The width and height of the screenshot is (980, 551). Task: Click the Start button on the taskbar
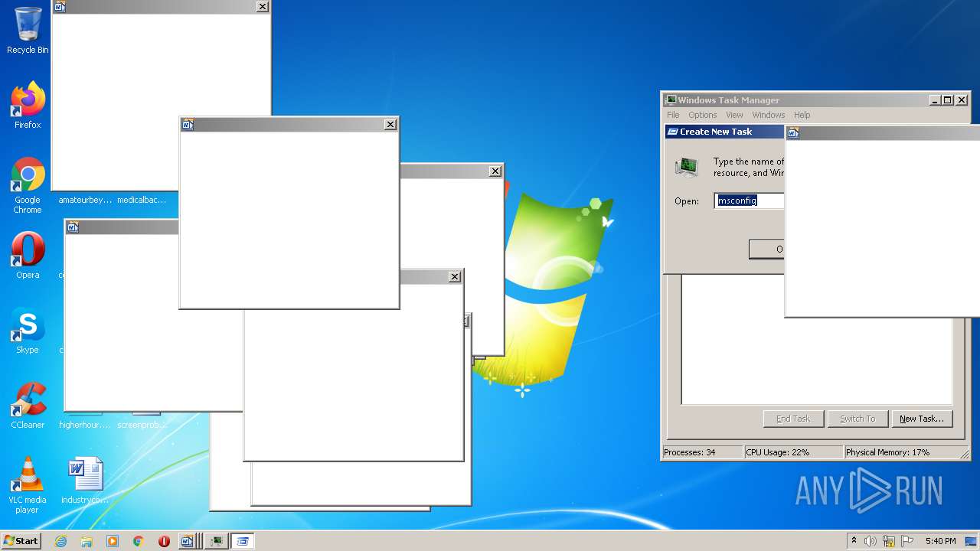[x=21, y=541]
